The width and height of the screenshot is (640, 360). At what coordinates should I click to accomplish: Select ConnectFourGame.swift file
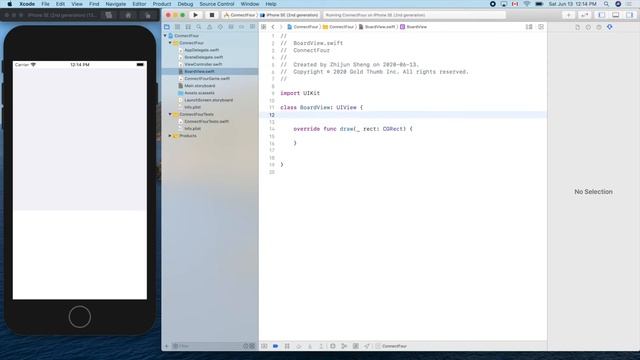[x=207, y=79]
